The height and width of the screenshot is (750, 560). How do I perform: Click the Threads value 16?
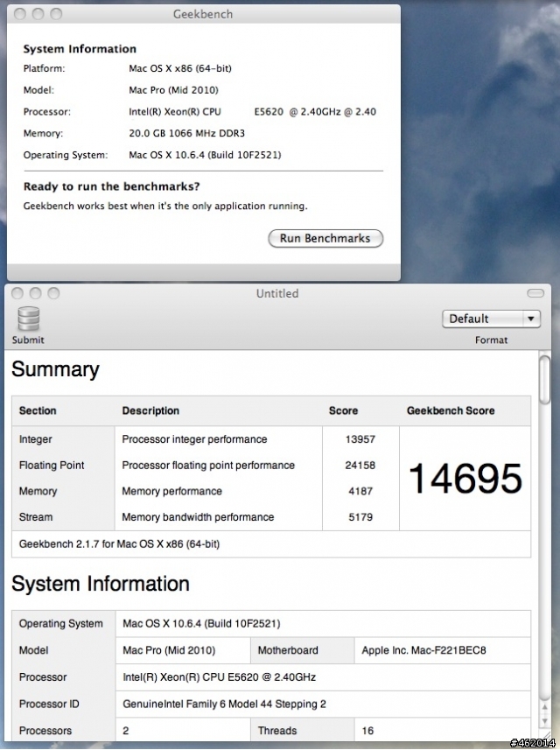pyautogui.click(x=367, y=731)
